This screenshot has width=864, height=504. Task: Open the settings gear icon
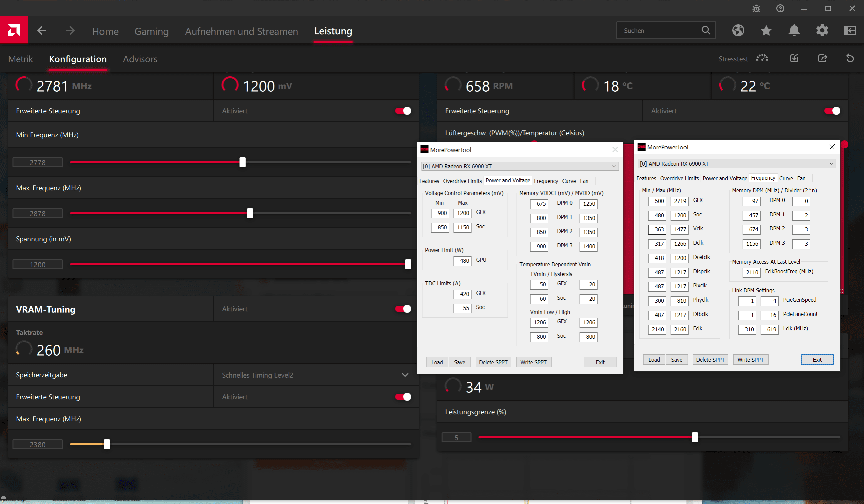pyautogui.click(x=822, y=30)
